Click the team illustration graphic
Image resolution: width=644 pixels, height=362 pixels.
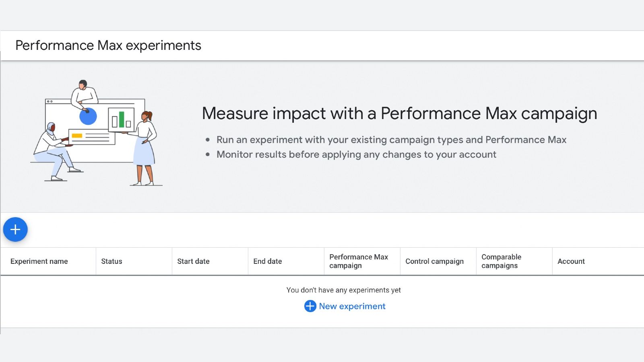[x=97, y=133]
